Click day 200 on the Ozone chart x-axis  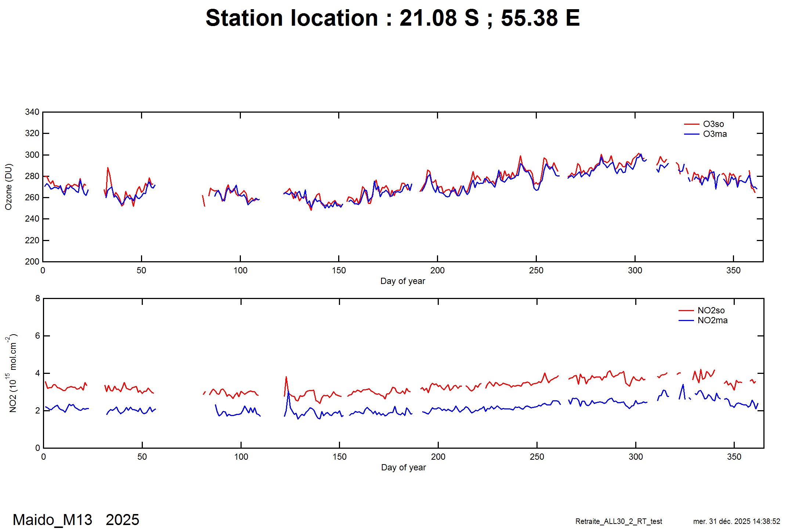coord(437,271)
